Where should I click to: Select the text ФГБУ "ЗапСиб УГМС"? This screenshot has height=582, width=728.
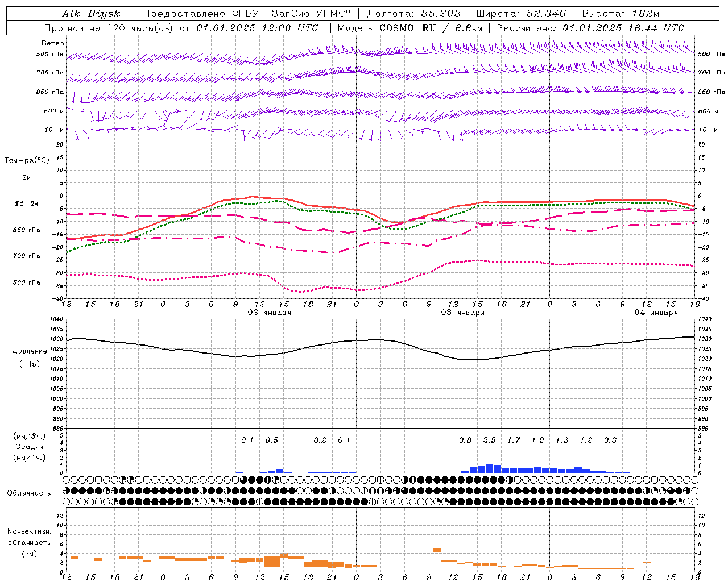290,14
